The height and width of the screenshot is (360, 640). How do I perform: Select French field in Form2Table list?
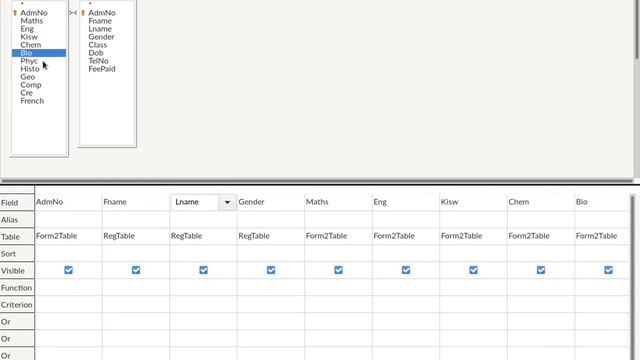click(32, 101)
